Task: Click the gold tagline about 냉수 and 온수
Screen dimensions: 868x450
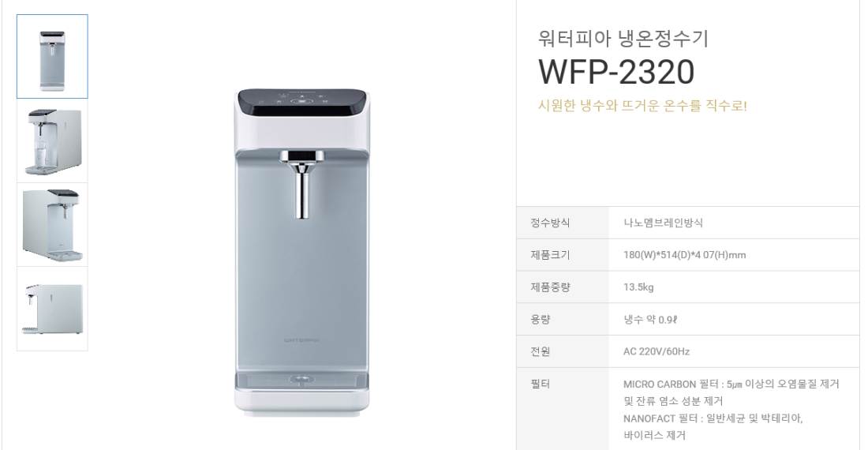Action: (642, 105)
